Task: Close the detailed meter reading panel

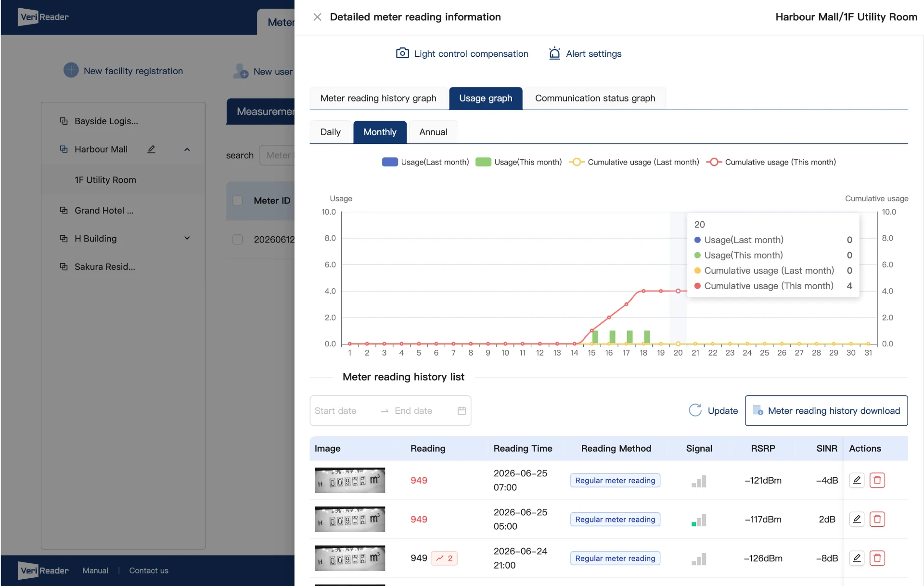Action: pyautogui.click(x=317, y=17)
